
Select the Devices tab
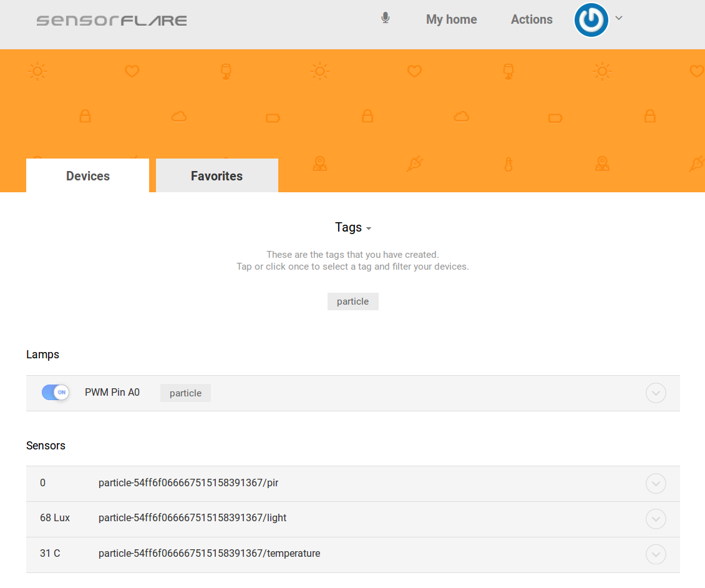click(87, 175)
